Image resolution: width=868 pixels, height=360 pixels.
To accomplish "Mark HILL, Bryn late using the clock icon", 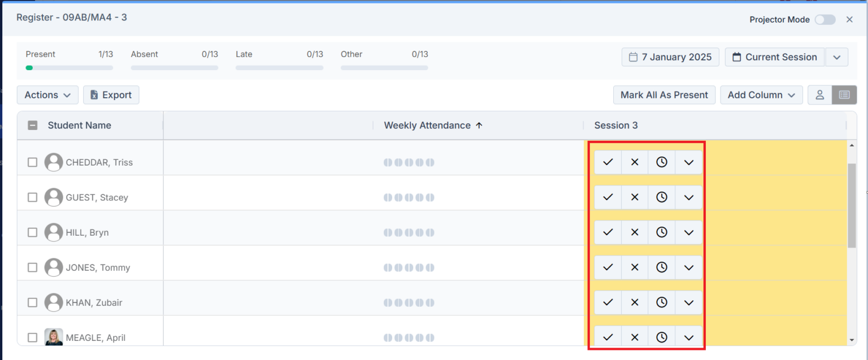I will point(661,232).
